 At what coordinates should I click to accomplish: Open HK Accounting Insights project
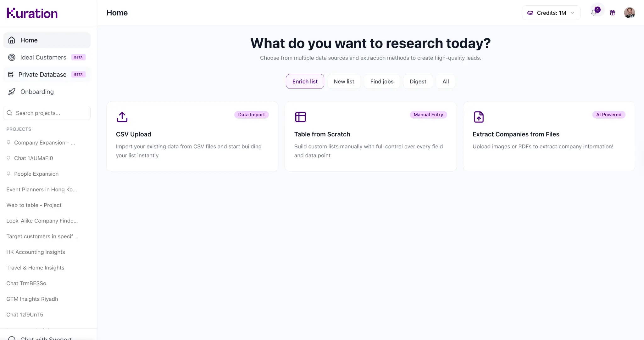(36, 252)
